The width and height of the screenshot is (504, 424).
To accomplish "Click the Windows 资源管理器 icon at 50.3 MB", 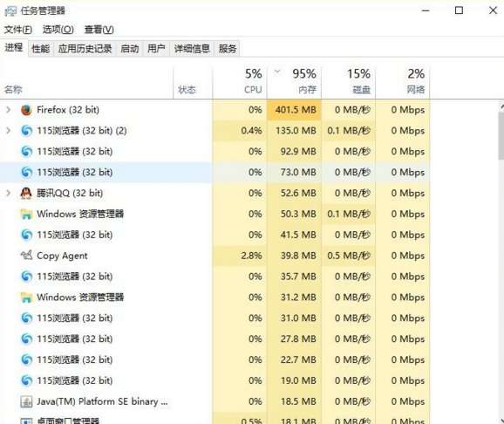I will [26, 215].
